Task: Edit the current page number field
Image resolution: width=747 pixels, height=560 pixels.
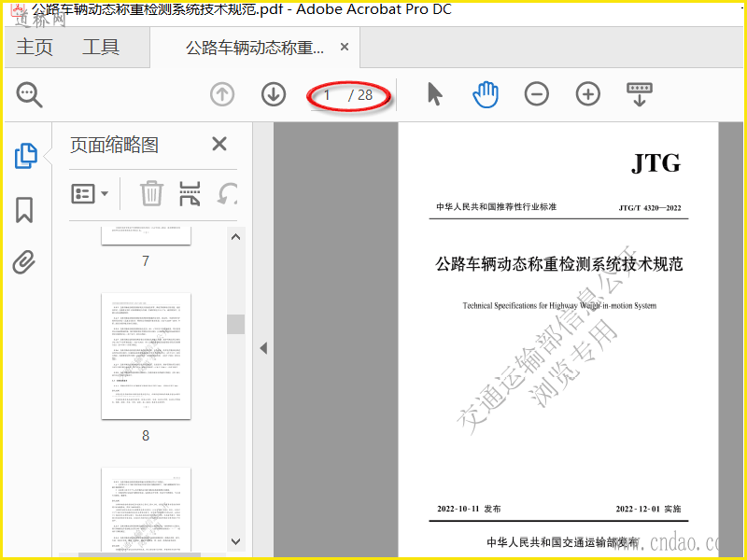Action: tap(328, 95)
